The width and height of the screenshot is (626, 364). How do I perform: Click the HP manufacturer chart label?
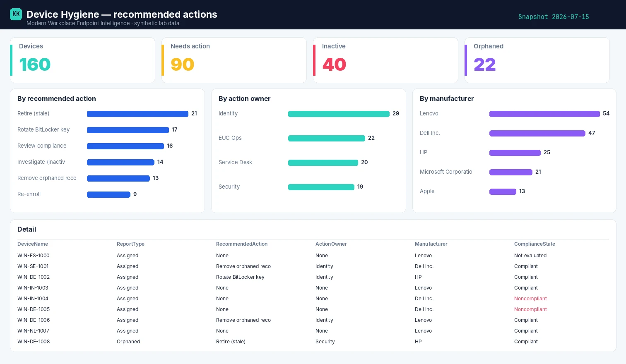(424, 152)
